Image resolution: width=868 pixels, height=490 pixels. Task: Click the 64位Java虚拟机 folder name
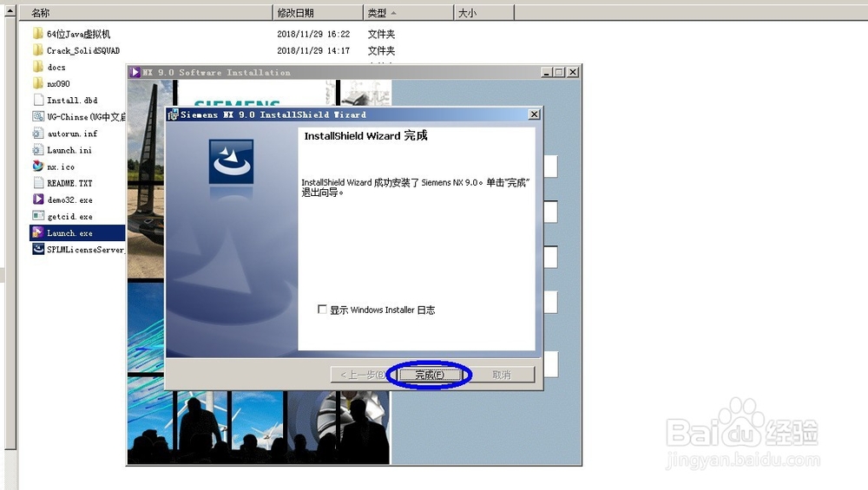coord(79,35)
